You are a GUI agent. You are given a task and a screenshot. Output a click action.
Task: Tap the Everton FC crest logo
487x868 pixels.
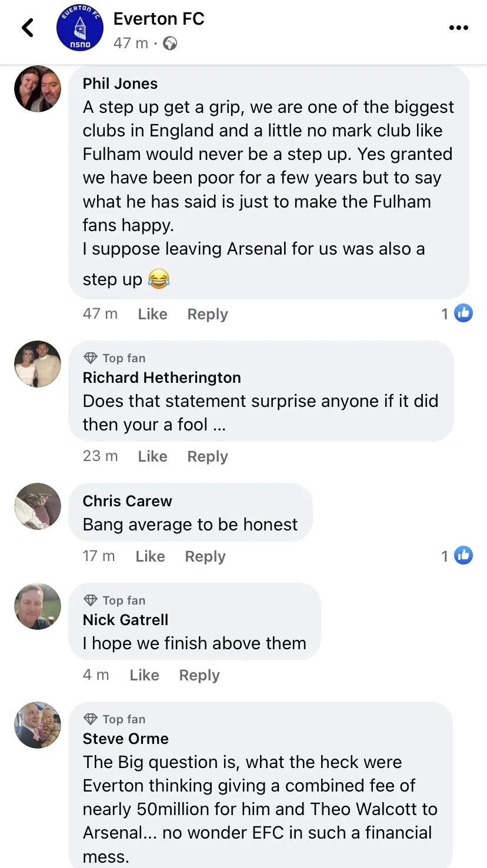(x=79, y=29)
